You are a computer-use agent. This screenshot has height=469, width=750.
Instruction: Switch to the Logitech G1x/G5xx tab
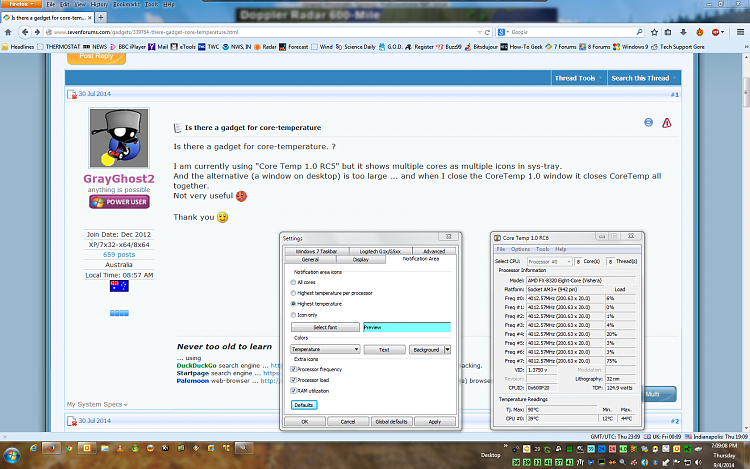pyautogui.click(x=380, y=251)
